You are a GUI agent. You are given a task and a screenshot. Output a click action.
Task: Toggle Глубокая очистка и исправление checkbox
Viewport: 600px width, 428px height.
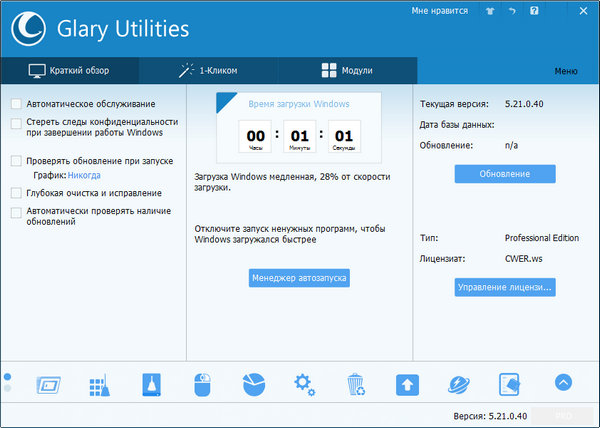click(x=16, y=192)
